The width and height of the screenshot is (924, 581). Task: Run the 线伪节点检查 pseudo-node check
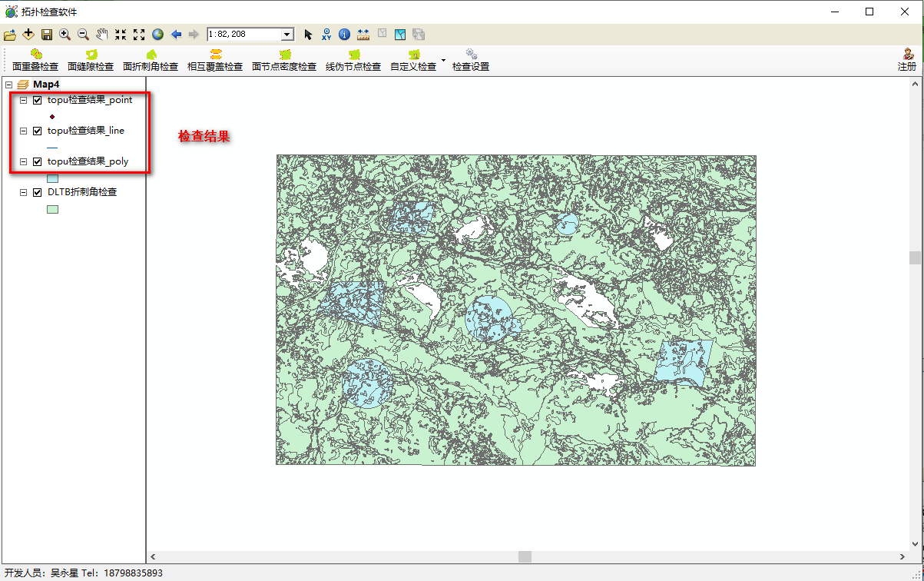coord(353,58)
